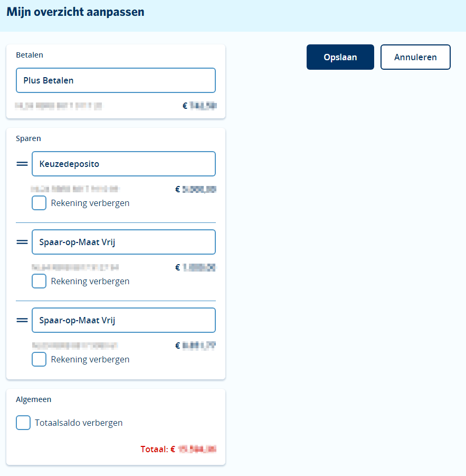This screenshot has height=476, width=466.
Task: Toggle the Totaalsaldo verbergen checkbox
Action: pos(23,423)
